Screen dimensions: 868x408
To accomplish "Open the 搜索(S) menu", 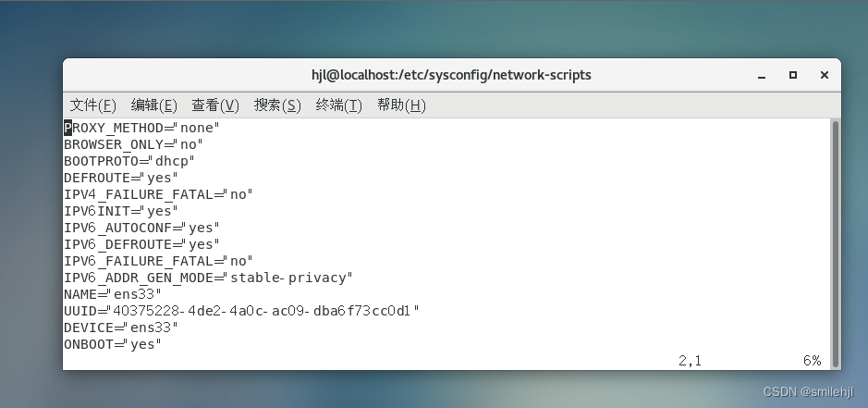I will 277,105.
